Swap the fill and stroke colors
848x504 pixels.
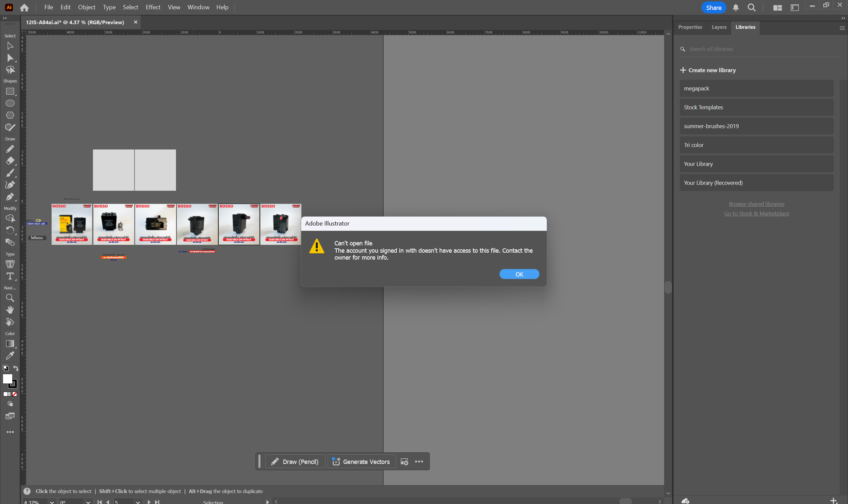16,368
